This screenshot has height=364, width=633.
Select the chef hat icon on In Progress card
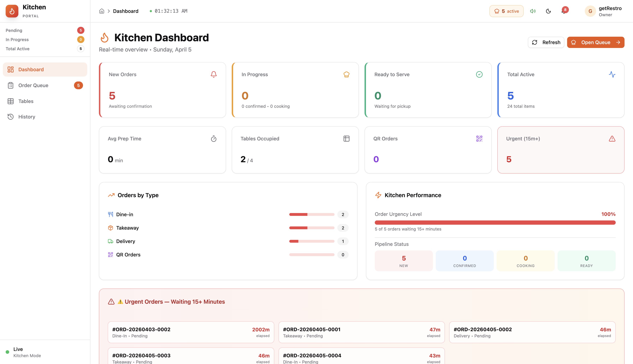346,74
